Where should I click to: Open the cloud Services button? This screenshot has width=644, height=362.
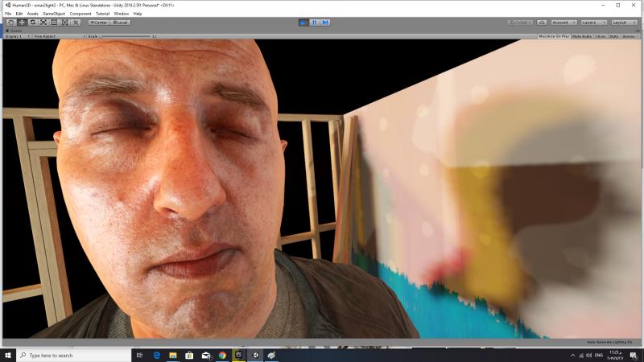click(542, 23)
